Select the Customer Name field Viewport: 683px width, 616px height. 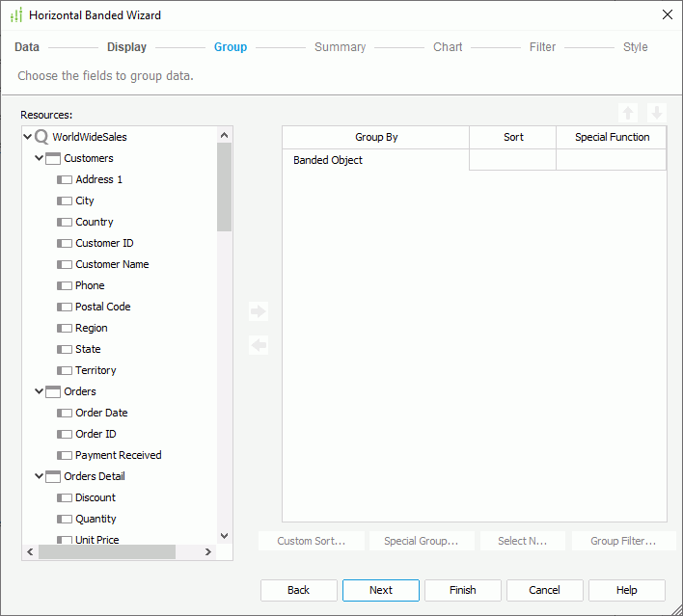tap(112, 264)
